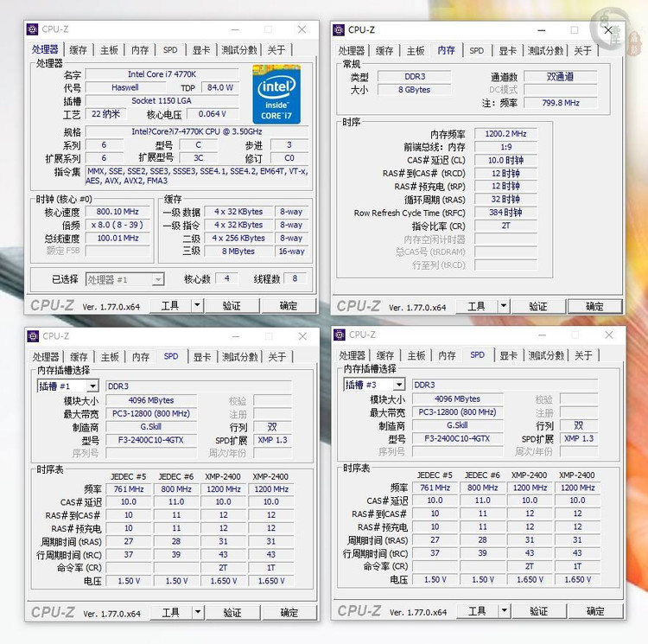
Task: Expand 插槽 #3 memory slot dropdown
Action: (x=399, y=385)
